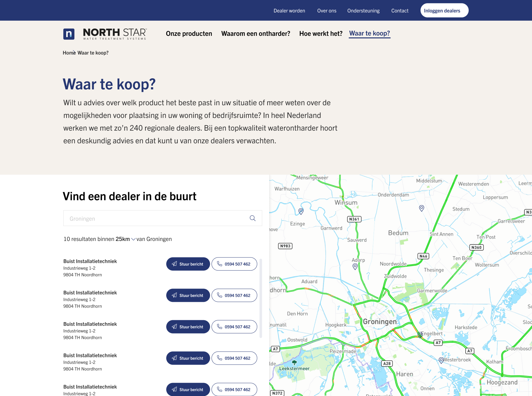
Task: Open the Contact page
Action: [x=400, y=11]
